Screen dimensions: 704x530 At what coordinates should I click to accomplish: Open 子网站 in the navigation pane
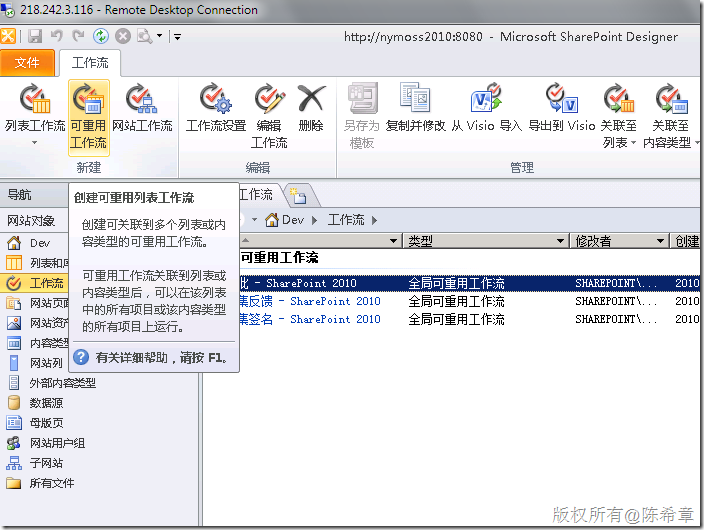(x=35, y=463)
